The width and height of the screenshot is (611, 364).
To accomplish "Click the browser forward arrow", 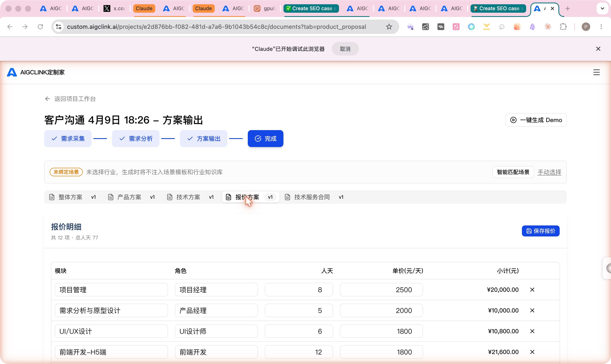I will 25,26.
